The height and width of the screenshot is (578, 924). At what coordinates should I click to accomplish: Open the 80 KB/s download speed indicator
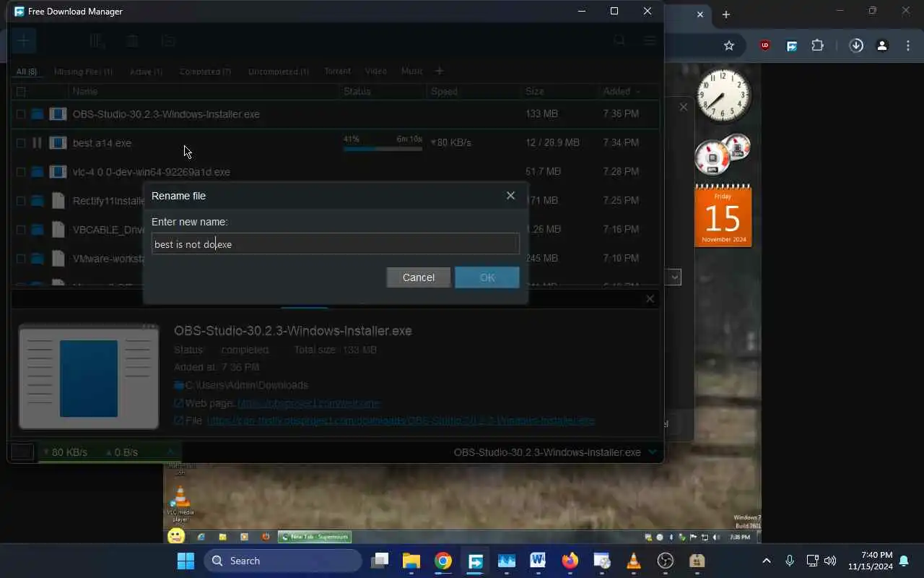[x=66, y=452]
